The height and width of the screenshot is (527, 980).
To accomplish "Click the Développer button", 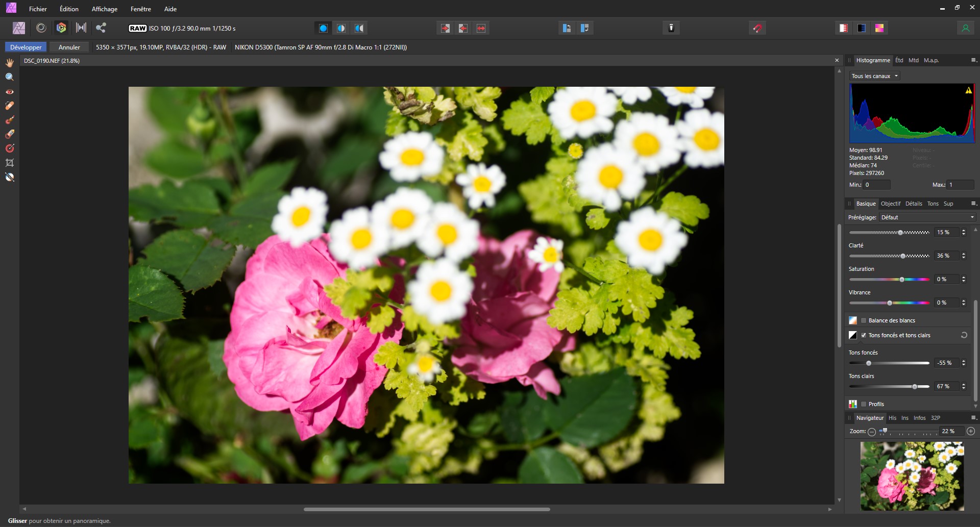I will [x=26, y=47].
